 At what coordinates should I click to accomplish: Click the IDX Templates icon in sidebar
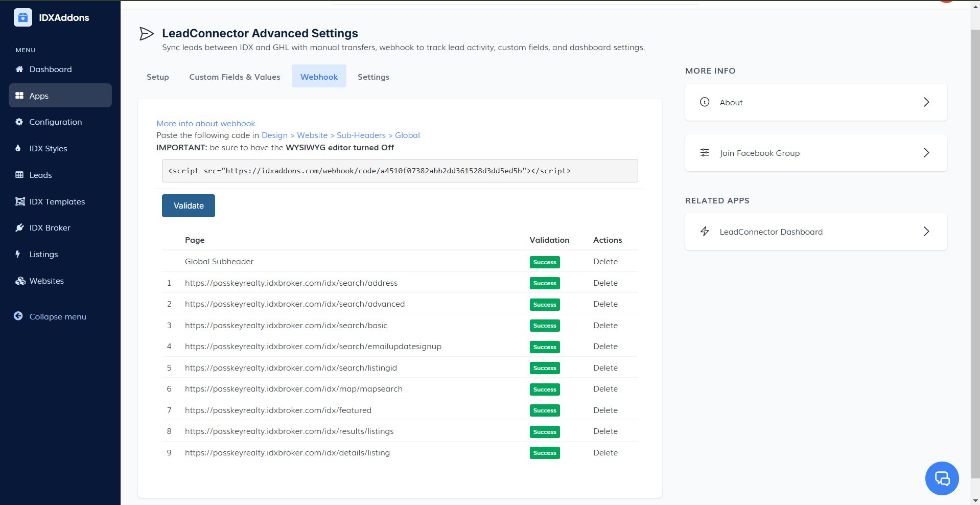(x=20, y=201)
